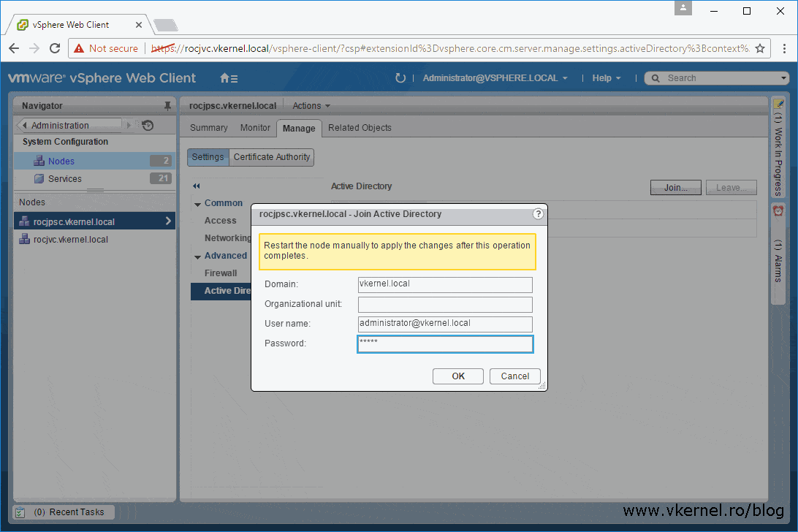The height and width of the screenshot is (532, 798).
Task: Switch to the Monitor tab
Action: click(255, 127)
